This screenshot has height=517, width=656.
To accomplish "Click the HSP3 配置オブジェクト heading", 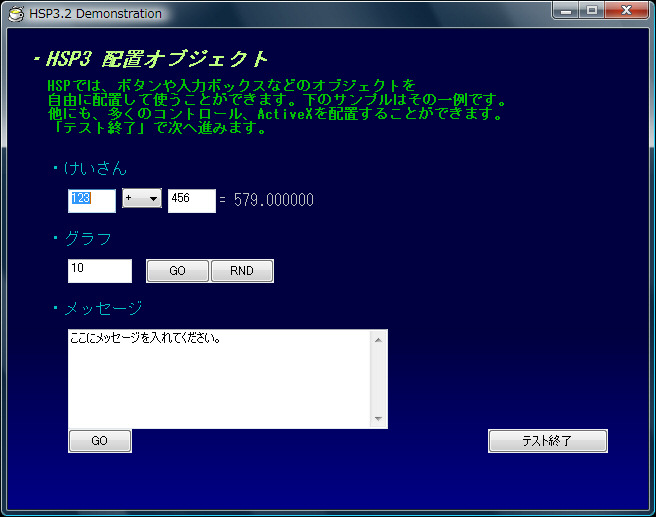I will tap(157, 59).
